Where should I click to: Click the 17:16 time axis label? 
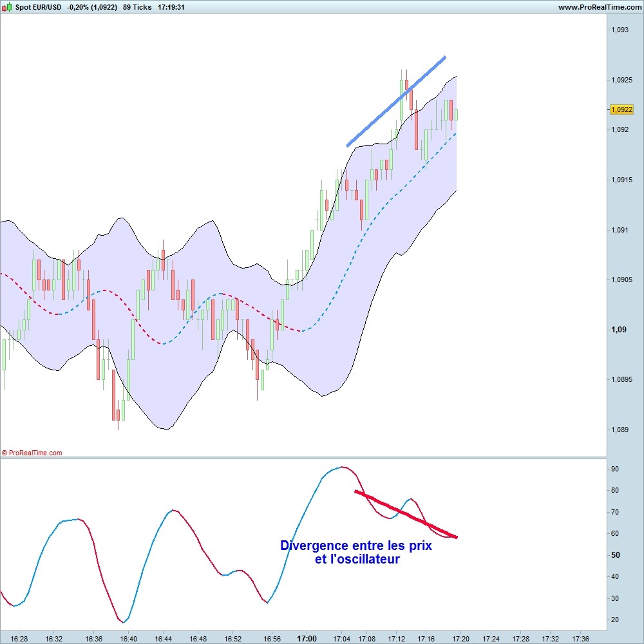pyautogui.click(x=426, y=639)
